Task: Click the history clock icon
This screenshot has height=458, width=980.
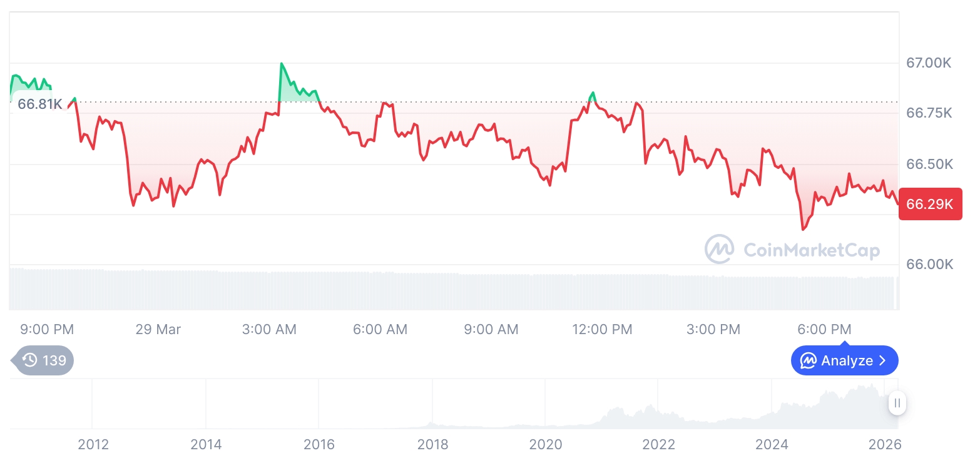Action: point(29,360)
